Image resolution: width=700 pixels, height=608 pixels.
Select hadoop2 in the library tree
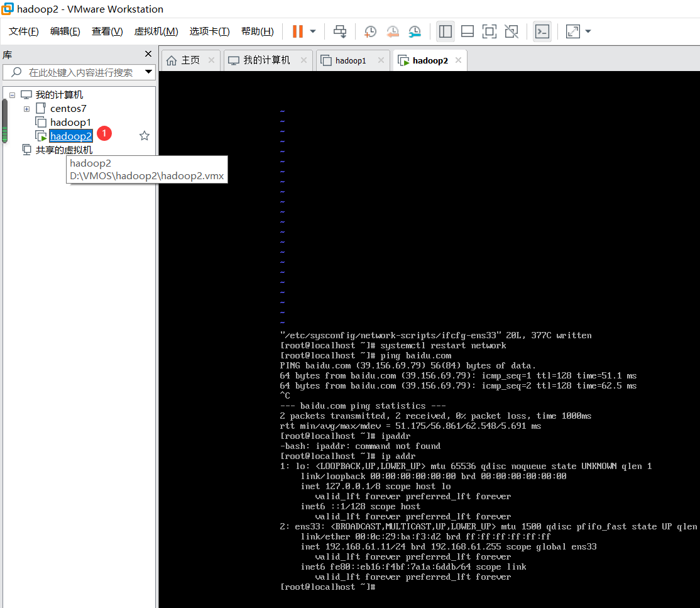click(71, 136)
